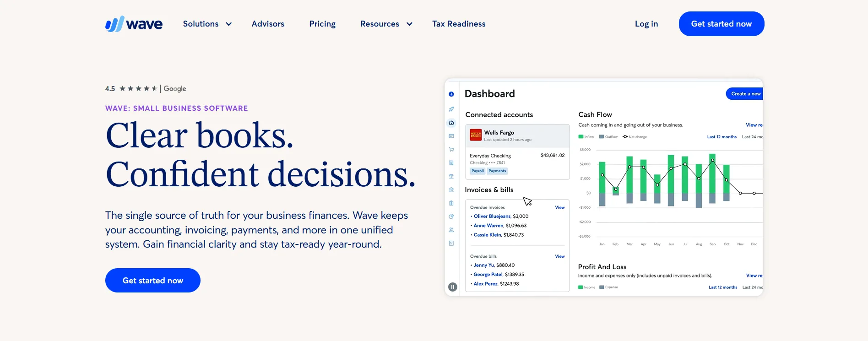
Task: Click the Cash Flow heading
Action: (595, 114)
